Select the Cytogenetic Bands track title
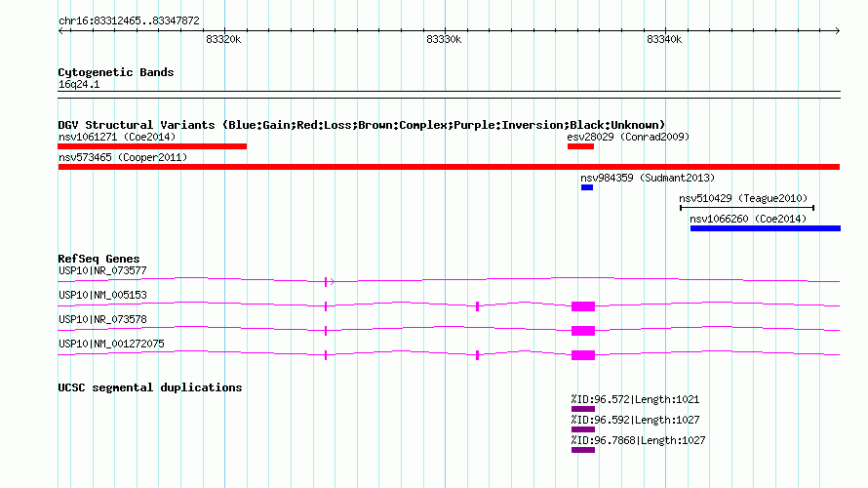Screen dimensions: 868x488 [116, 72]
